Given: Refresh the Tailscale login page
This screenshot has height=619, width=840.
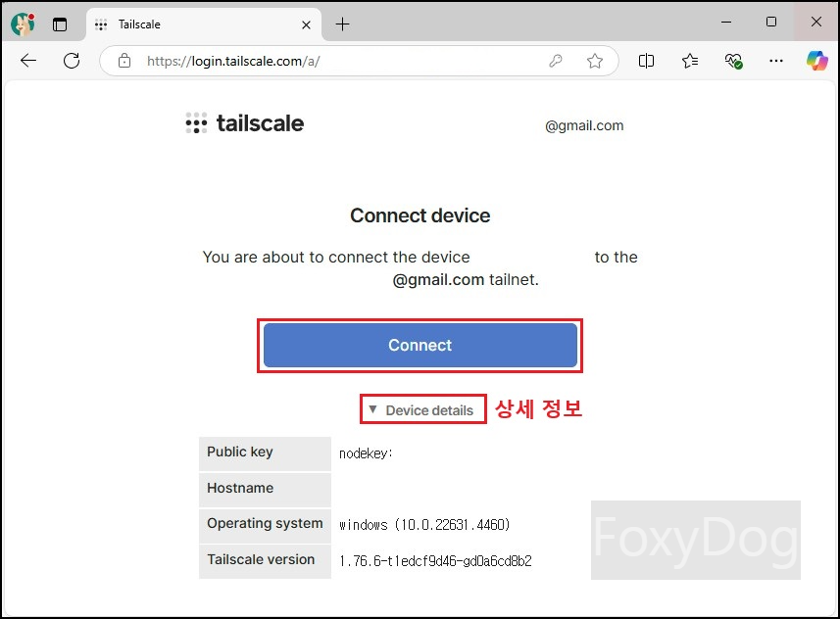Looking at the screenshot, I should pyautogui.click(x=72, y=61).
